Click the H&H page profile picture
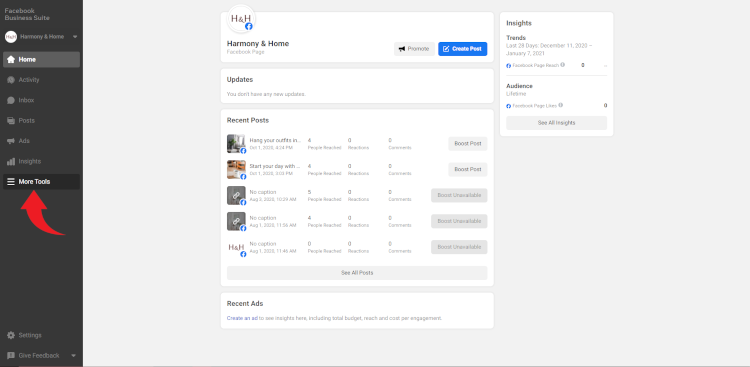Image resolution: width=750 pixels, height=367 pixels. click(x=241, y=19)
